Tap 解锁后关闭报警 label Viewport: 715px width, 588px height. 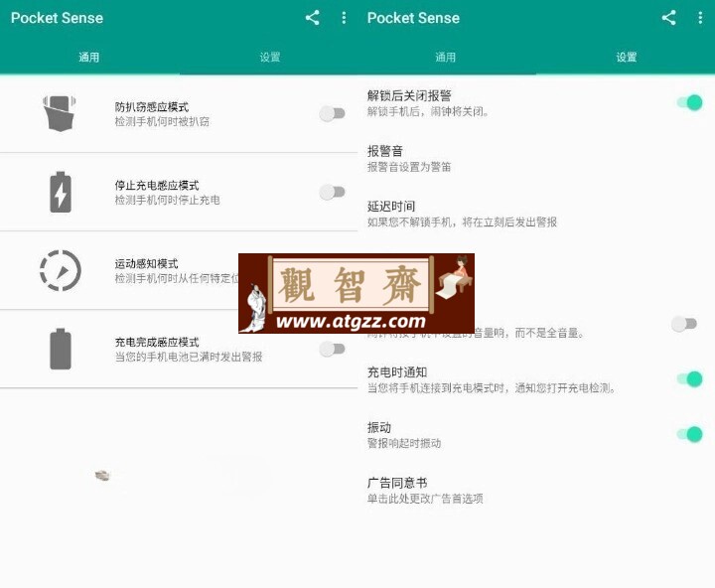pyautogui.click(x=409, y=95)
